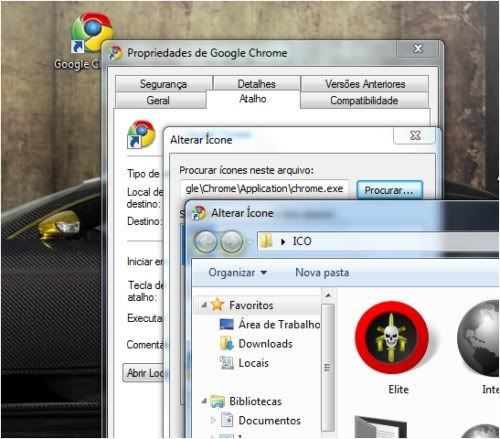500x439 pixels.
Task: Click the Documentos library icon
Action: [227, 420]
